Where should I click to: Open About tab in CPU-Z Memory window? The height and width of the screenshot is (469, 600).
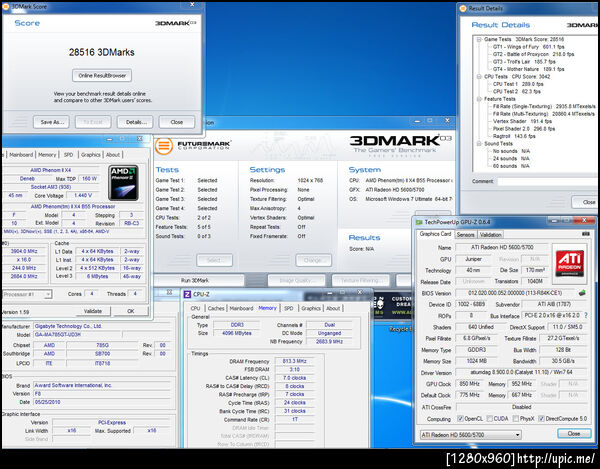point(333,308)
